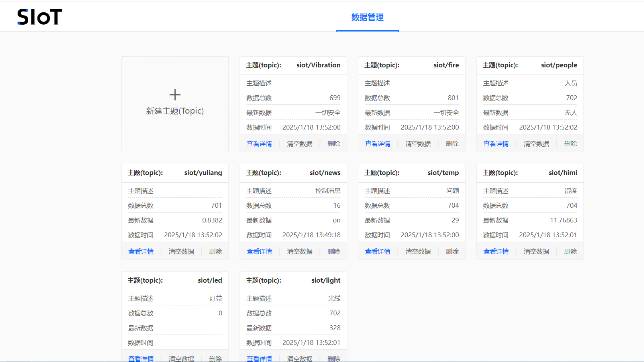This screenshot has height=362, width=644.
Task: Select data count 0 in siot/led
Action: tap(220, 313)
